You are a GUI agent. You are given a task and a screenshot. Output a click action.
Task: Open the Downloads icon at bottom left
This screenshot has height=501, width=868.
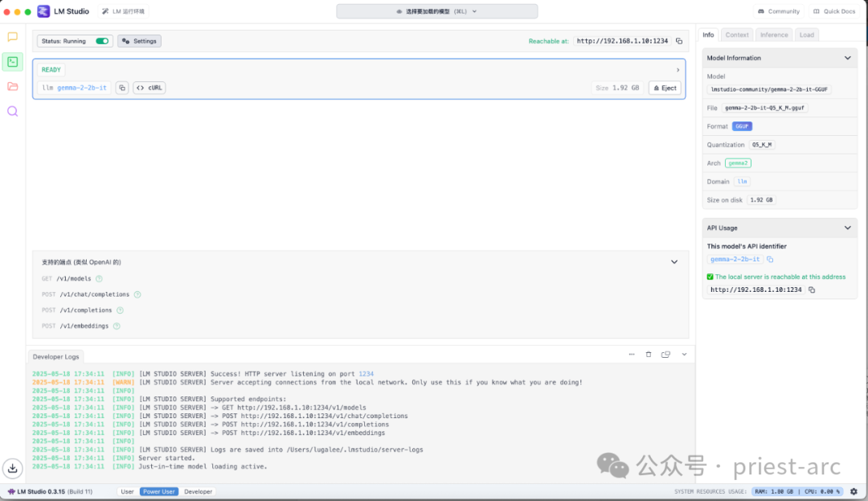(x=12, y=468)
